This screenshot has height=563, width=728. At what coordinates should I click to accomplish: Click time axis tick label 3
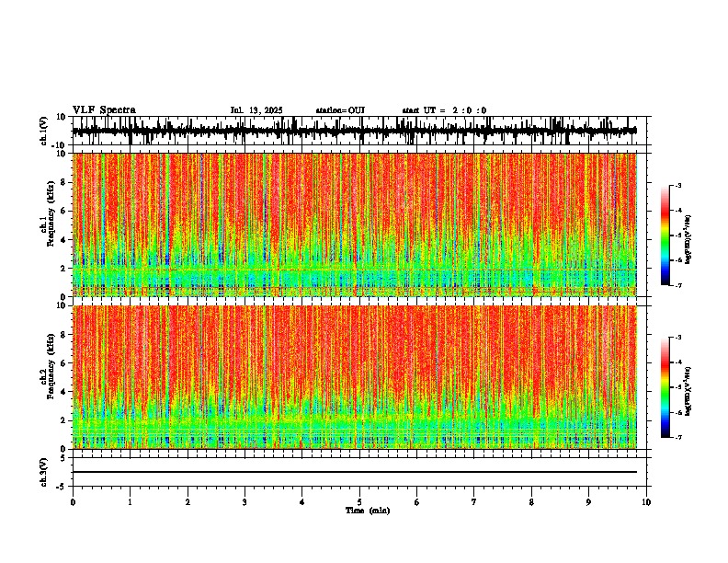(245, 502)
